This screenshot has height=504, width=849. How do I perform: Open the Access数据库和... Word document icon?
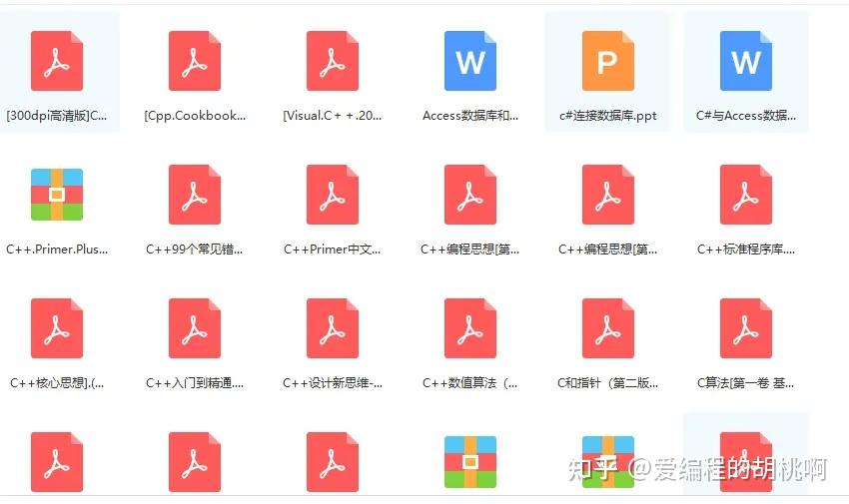click(470, 61)
